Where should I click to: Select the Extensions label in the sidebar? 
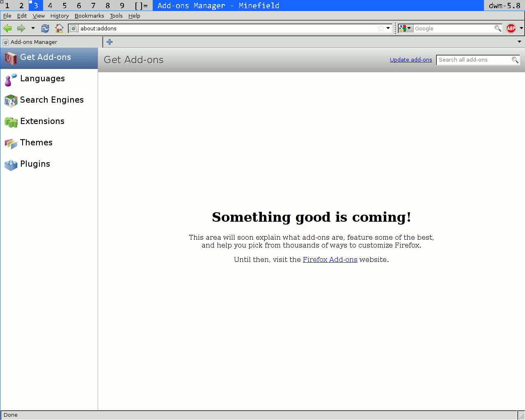[42, 121]
